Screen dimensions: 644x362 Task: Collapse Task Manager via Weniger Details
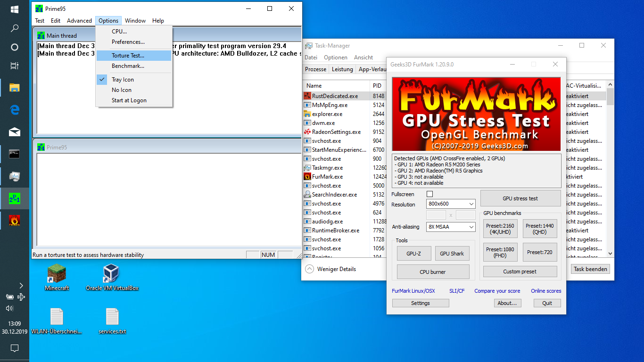click(x=330, y=269)
